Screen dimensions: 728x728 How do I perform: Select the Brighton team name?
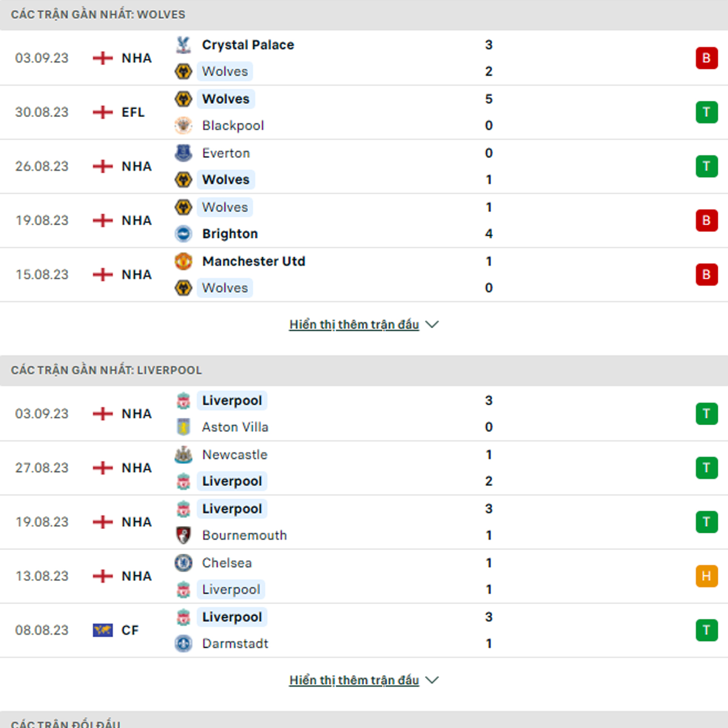pyautogui.click(x=230, y=234)
